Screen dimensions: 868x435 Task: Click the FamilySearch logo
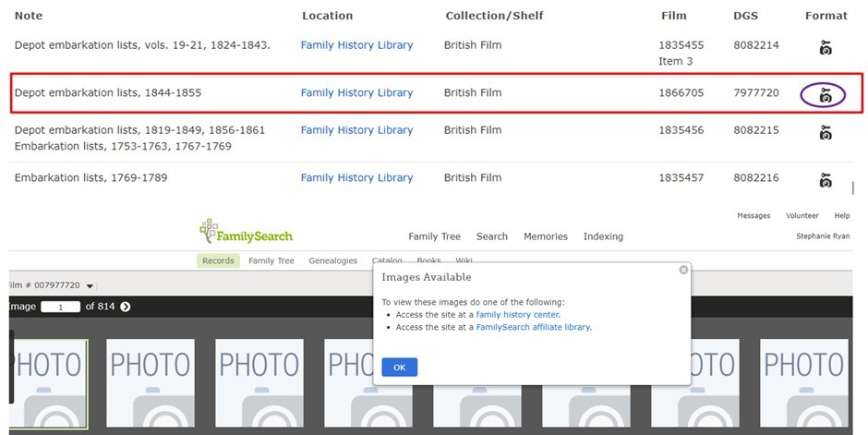click(247, 232)
